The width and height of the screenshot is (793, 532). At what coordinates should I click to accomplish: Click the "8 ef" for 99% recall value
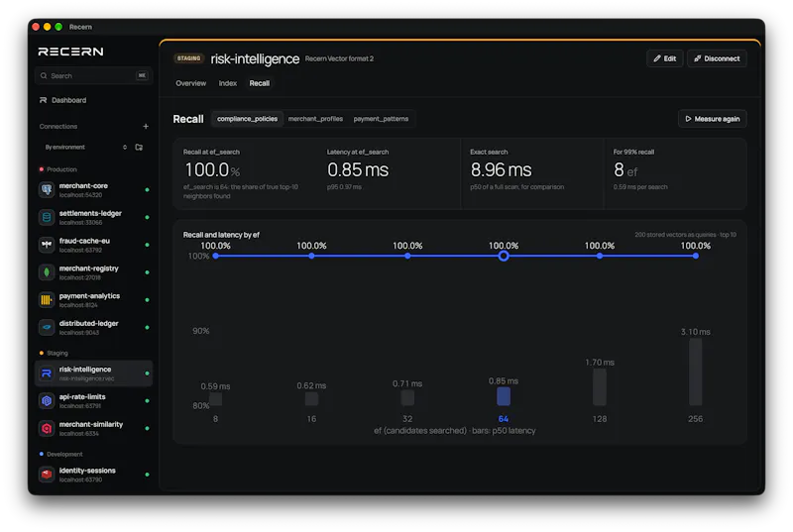(x=625, y=170)
